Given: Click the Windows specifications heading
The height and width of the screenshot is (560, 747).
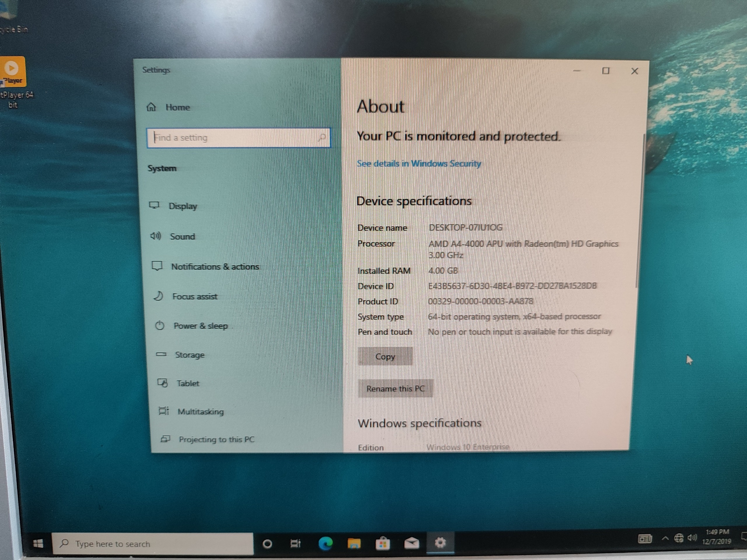Looking at the screenshot, I should pos(419,423).
